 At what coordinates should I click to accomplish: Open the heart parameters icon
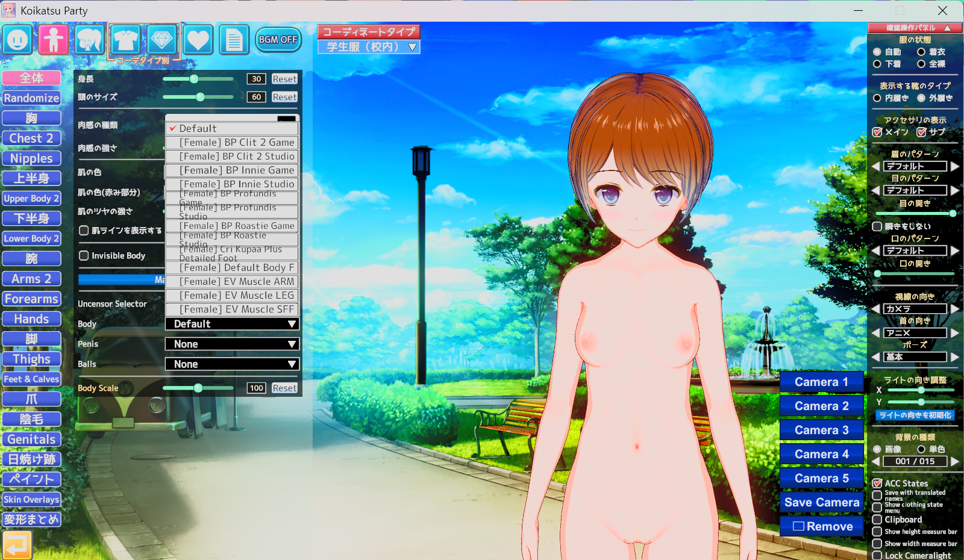point(198,40)
